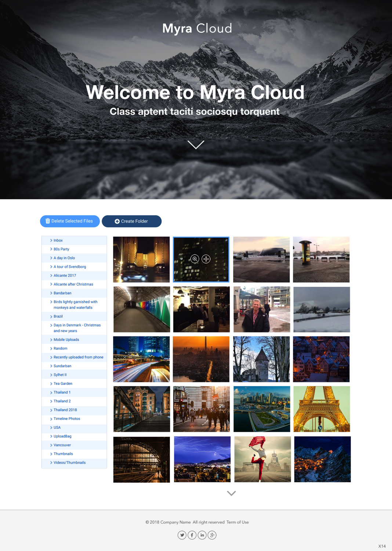Select the lightning storm photo thumbnail
Image resolution: width=392 pixels, height=551 pixels.
202,459
